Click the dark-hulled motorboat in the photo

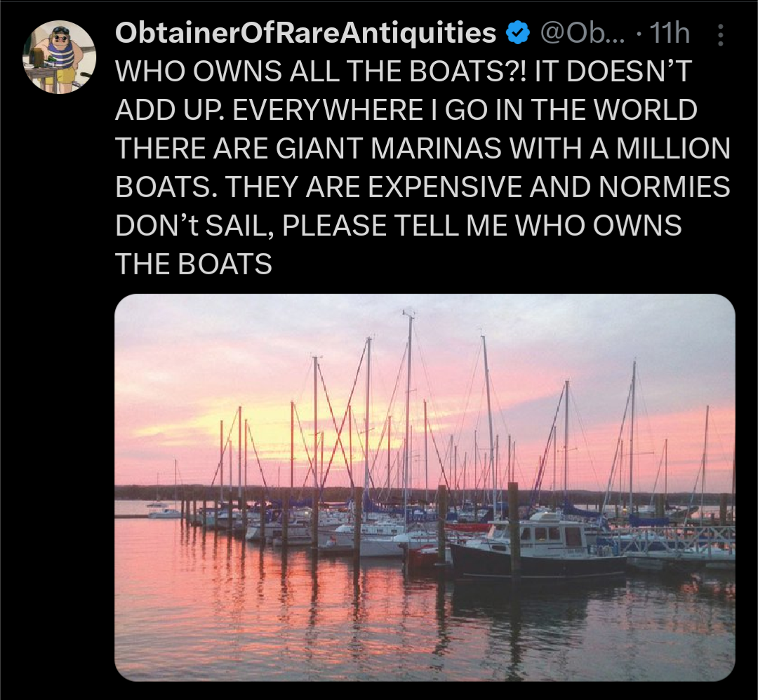[x=537, y=551]
